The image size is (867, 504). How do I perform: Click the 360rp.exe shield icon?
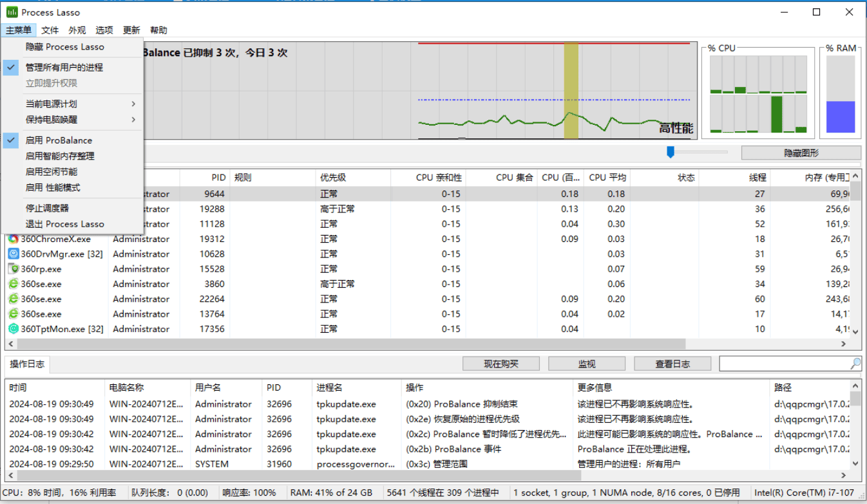(14, 269)
